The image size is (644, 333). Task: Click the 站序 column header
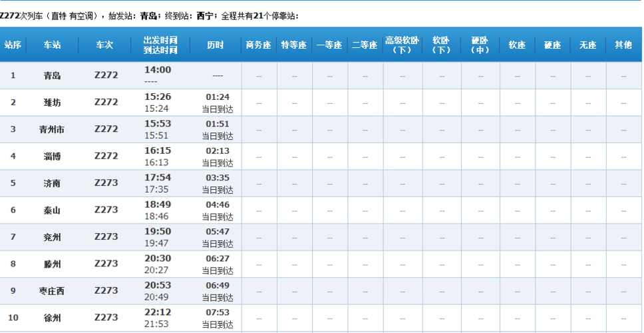(x=13, y=45)
